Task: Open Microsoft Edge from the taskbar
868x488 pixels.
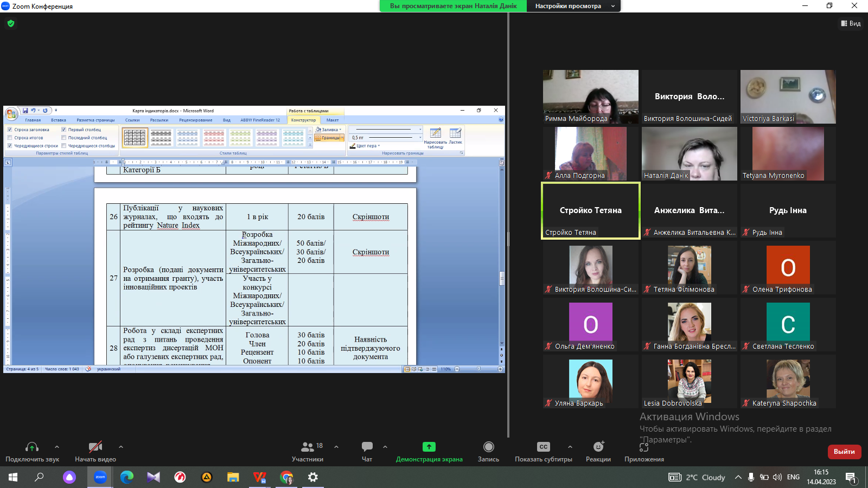Action: (127, 477)
